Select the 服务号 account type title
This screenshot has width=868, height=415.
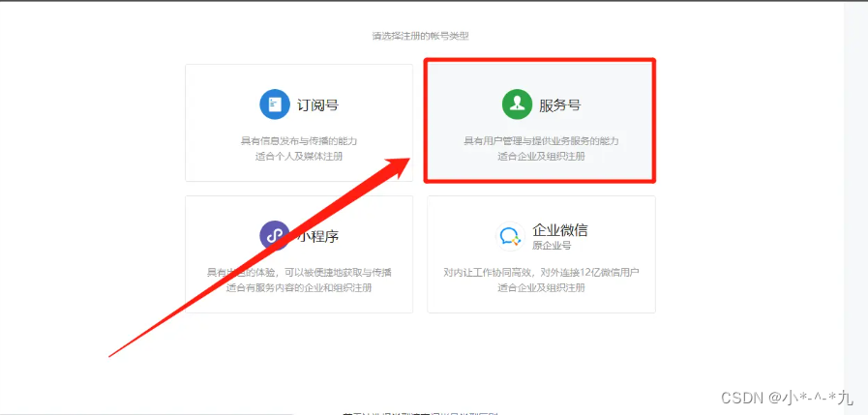[560, 104]
